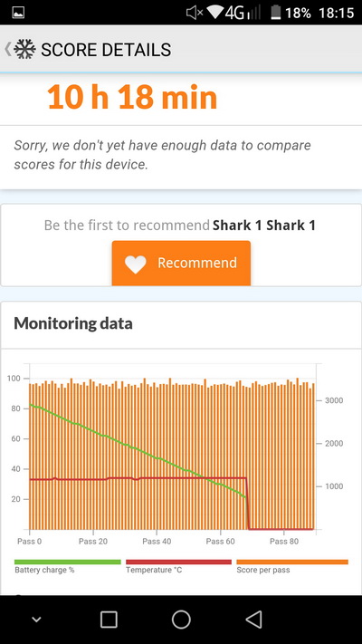Toggle Score per pass legend series
The width and height of the screenshot is (362, 644).
(x=292, y=566)
